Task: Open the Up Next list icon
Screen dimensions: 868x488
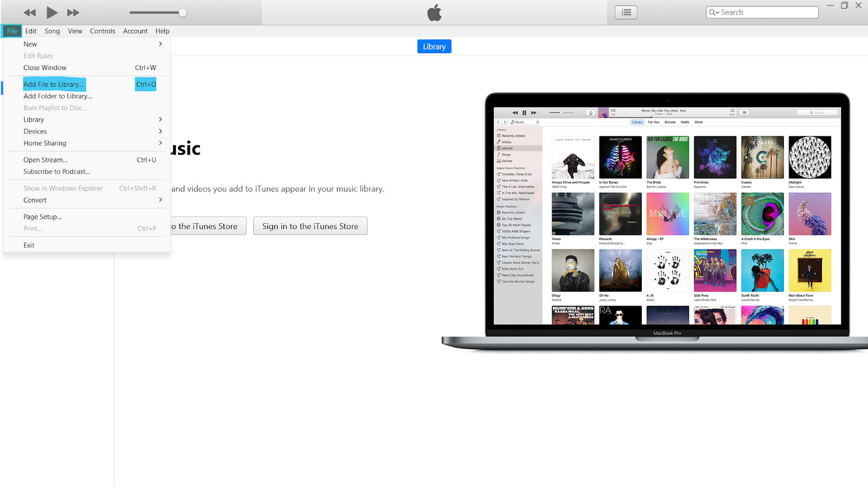Action: pyautogui.click(x=626, y=12)
